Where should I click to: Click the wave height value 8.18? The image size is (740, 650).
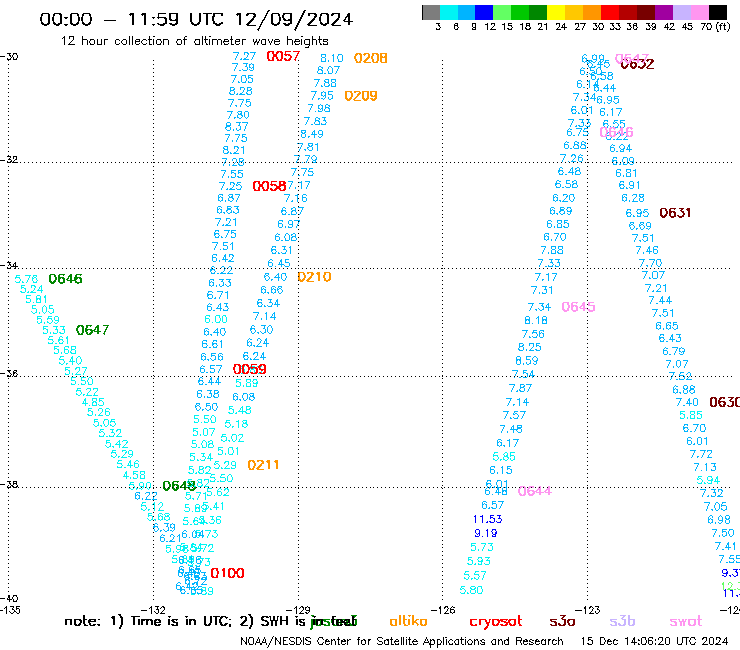(536, 321)
